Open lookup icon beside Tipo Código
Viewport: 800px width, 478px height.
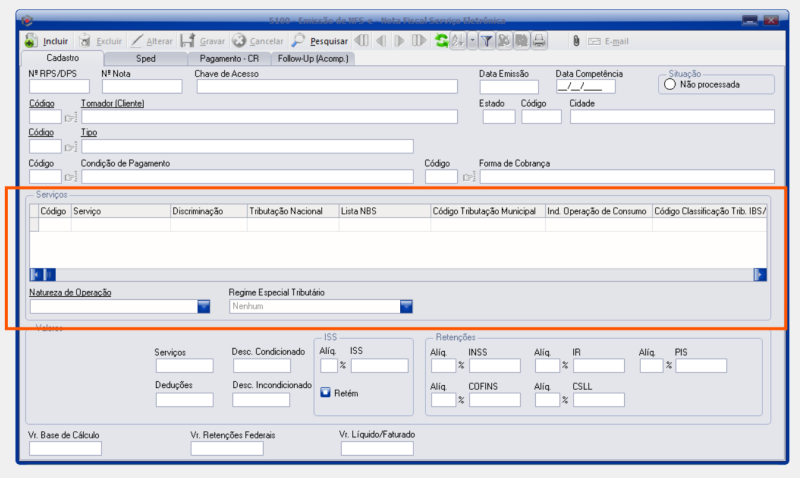click(71, 147)
